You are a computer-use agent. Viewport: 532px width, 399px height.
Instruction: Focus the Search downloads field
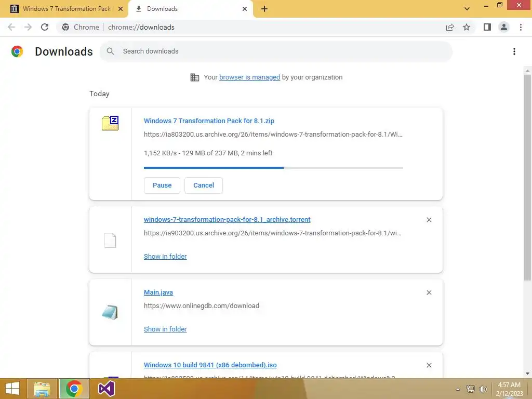click(x=276, y=51)
